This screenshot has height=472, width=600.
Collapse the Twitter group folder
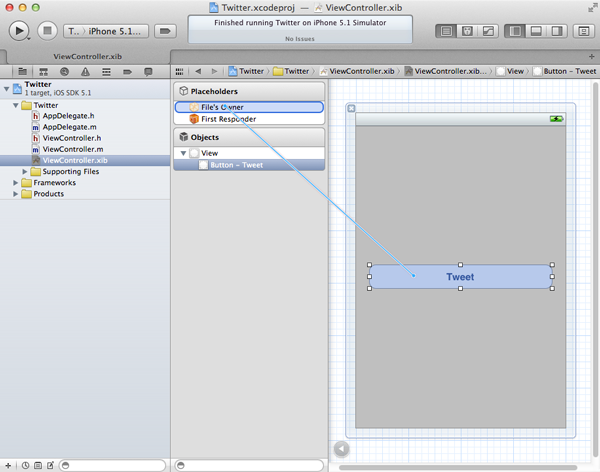[15, 105]
